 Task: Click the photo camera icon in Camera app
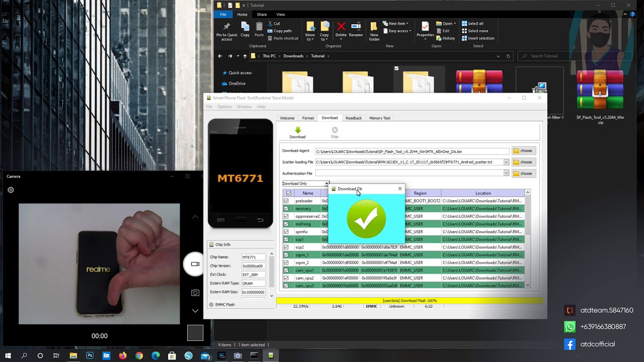[195, 293]
